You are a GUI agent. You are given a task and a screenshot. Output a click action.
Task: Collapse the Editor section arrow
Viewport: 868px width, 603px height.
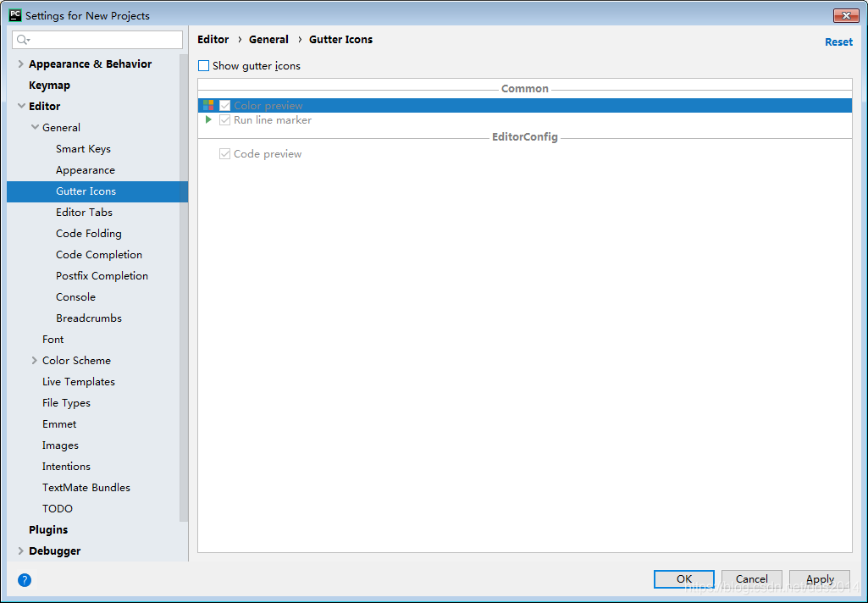(21, 106)
